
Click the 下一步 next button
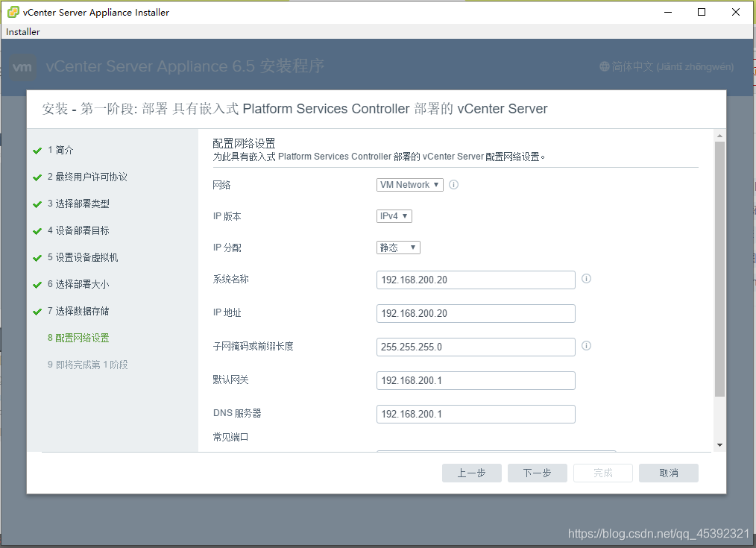(537, 473)
